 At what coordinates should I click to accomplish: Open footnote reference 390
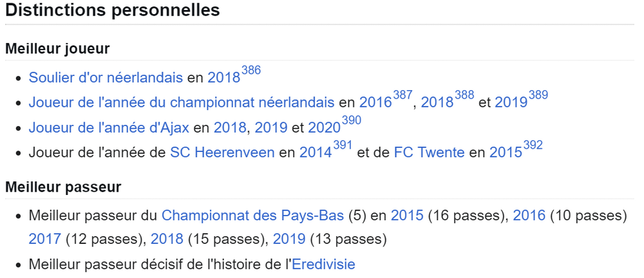[x=352, y=121]
